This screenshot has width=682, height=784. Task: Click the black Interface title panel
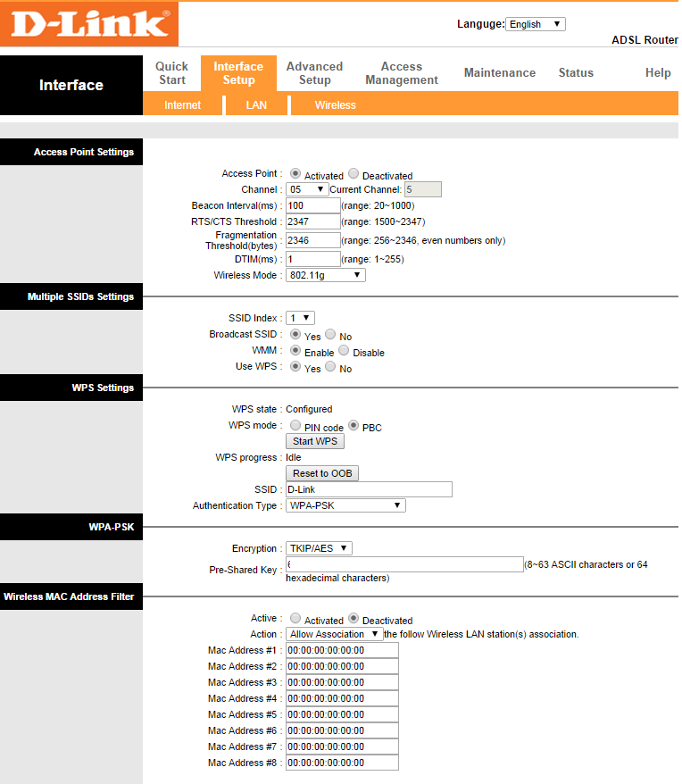coord(71,85)
